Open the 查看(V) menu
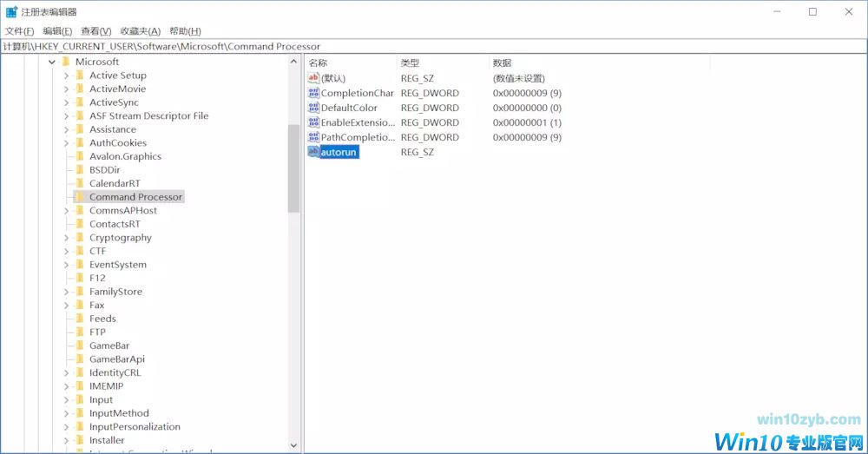 point(95,31)
